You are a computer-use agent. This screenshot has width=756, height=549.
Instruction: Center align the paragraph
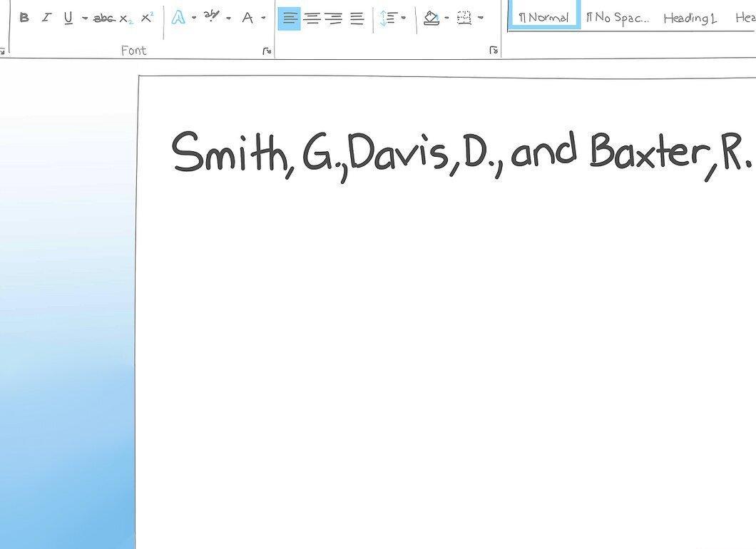pyautogui.click(x=312, y=19)
